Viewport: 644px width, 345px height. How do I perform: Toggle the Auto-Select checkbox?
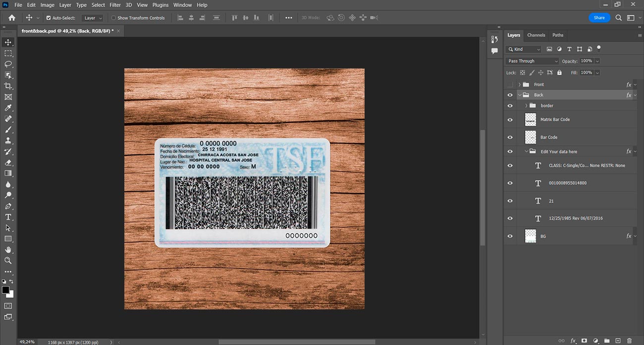[49, 18]
